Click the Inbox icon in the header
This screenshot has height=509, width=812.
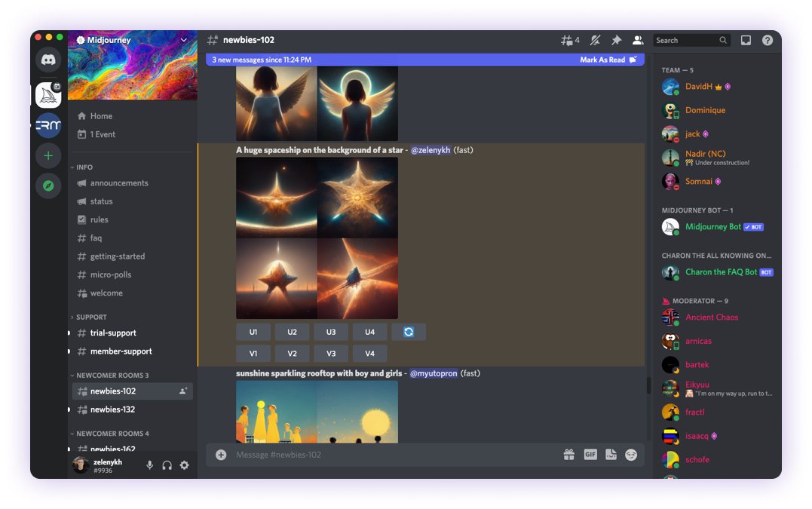[x=746, y=41]
